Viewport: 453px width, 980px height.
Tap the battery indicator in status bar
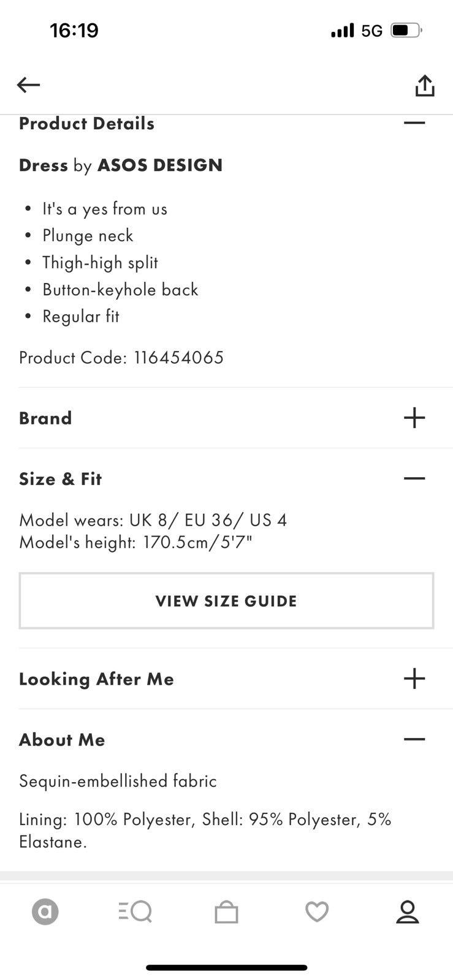pyautogui.click(x=405, y=30)
